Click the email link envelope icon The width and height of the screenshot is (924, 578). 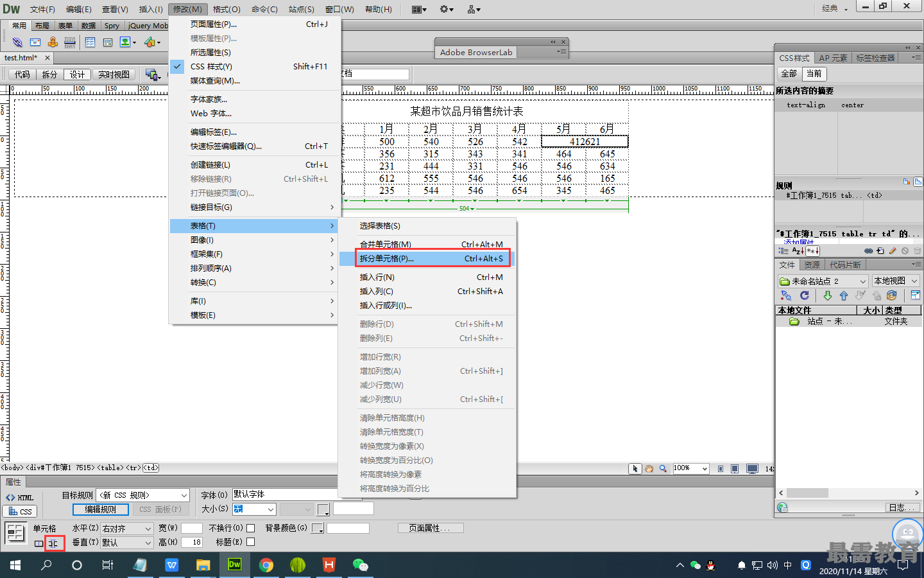35,42
